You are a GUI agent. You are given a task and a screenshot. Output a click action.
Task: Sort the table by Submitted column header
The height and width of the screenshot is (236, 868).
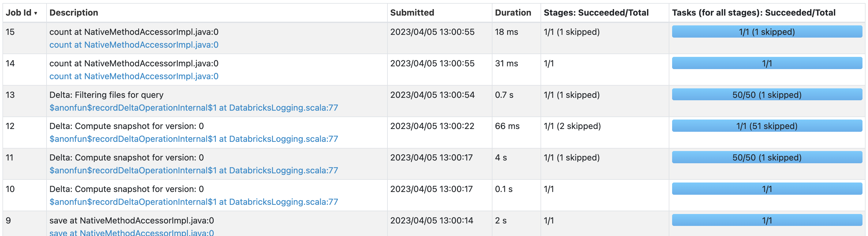coord(412,13)
